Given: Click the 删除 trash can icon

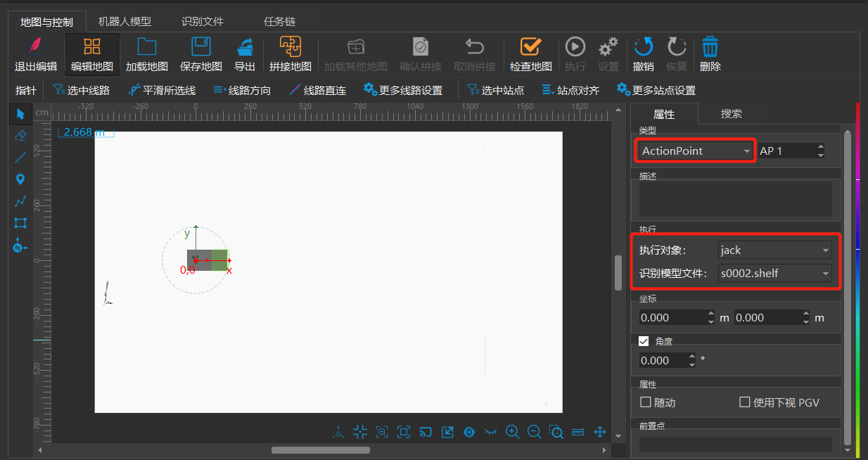Looking at the screenshot, I should pos(710,48).
